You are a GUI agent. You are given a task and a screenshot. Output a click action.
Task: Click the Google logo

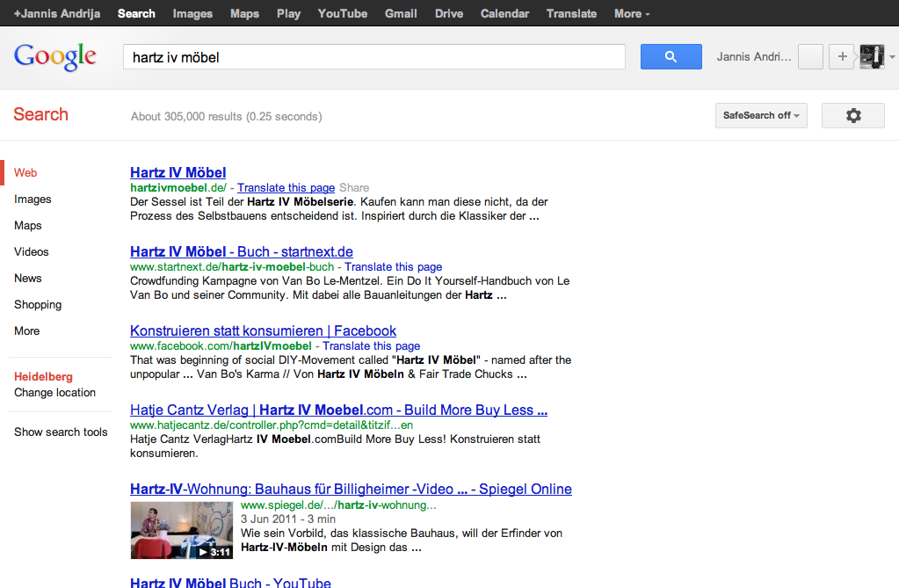(x=55, y=57)
